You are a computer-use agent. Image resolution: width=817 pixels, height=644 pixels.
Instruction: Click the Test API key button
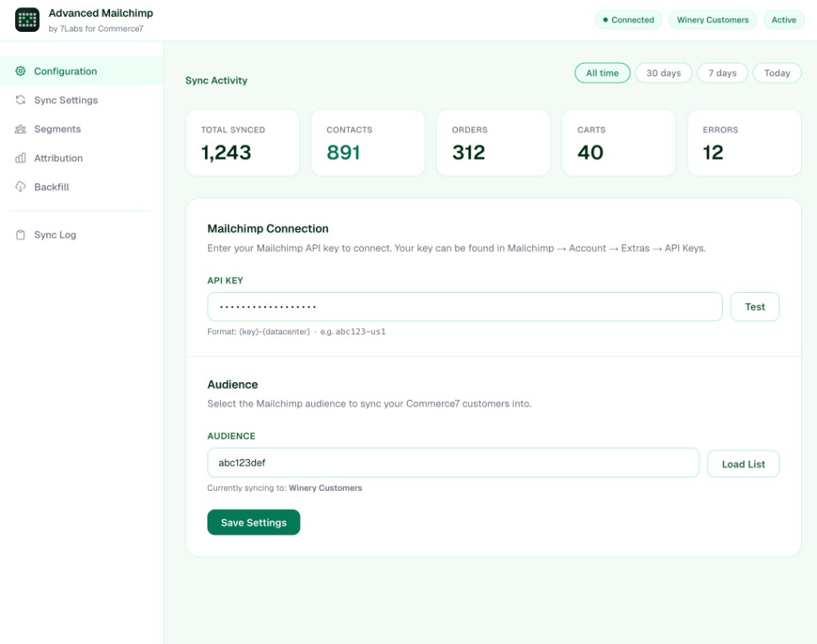[x=755, y=306]
